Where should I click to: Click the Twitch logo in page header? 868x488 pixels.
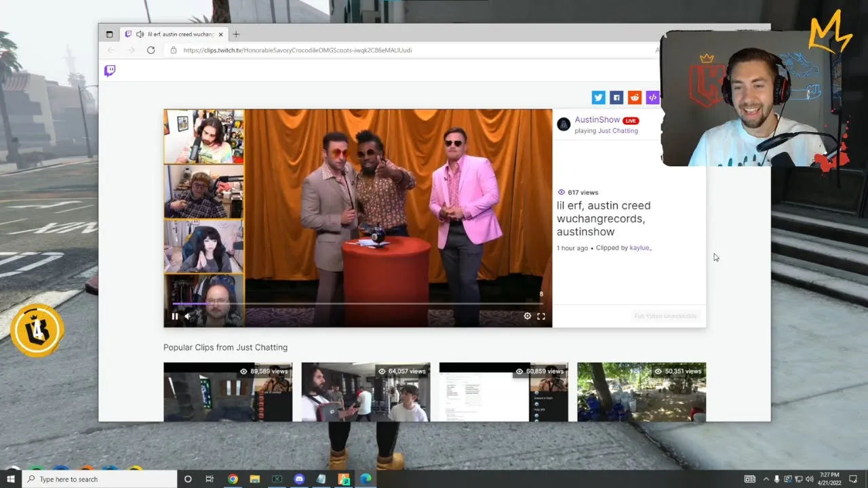110,70
